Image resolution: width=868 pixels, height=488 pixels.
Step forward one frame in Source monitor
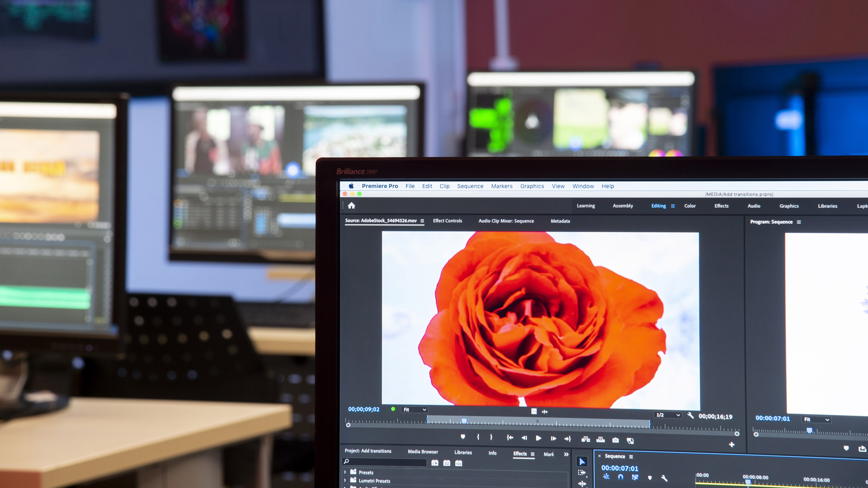[553, 438]
